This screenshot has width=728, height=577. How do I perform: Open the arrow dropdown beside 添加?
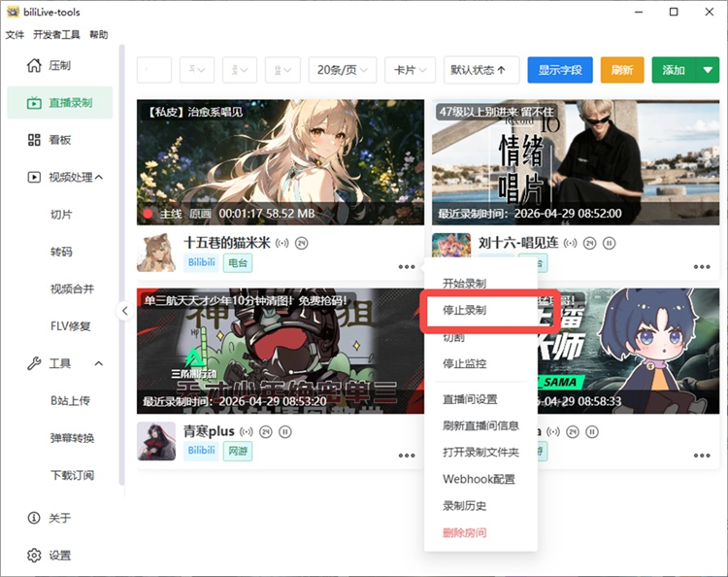(x=708, y=70)
